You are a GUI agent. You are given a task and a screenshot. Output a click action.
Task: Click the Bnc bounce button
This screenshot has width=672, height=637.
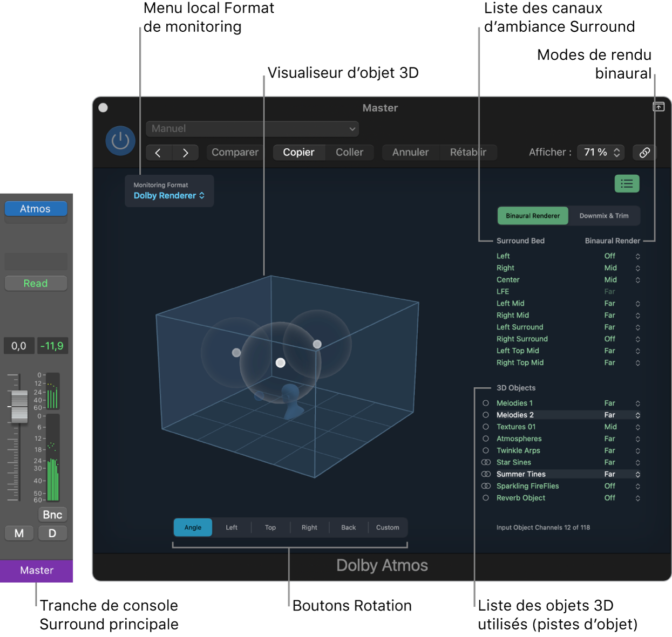point(52,515)
